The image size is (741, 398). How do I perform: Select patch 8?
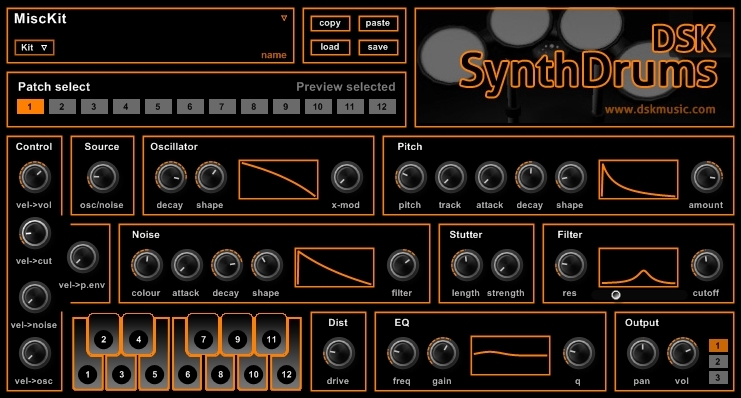pyautogui.click(x=254, y=107)
